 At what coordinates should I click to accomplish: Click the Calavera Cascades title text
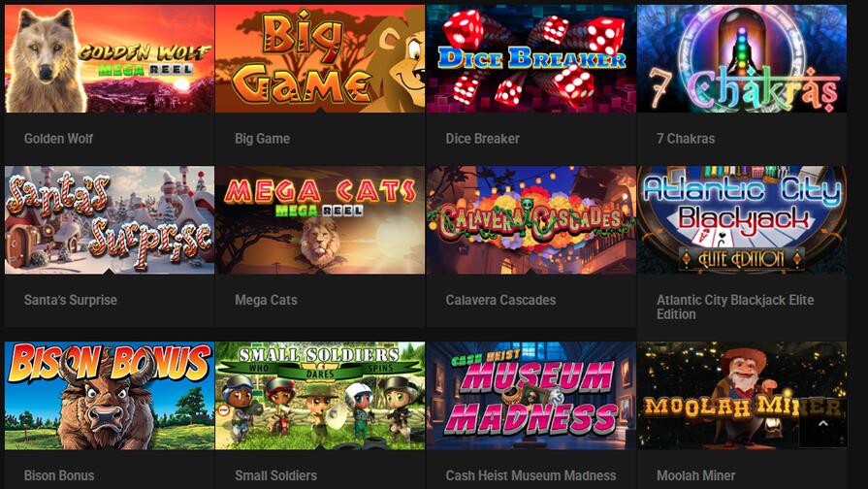[x=500, y=300]
